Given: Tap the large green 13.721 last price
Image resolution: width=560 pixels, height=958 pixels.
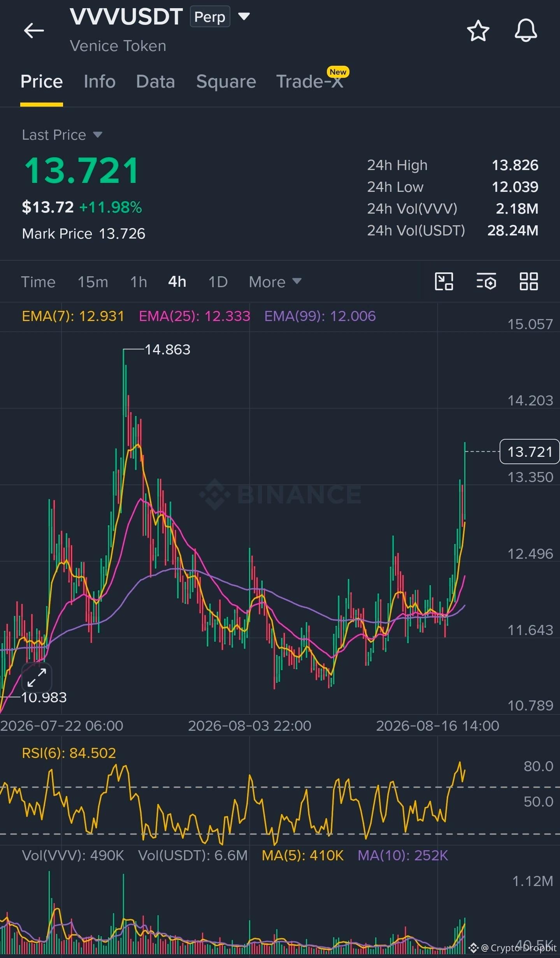Looking at the screenshot, I should 82,170.
